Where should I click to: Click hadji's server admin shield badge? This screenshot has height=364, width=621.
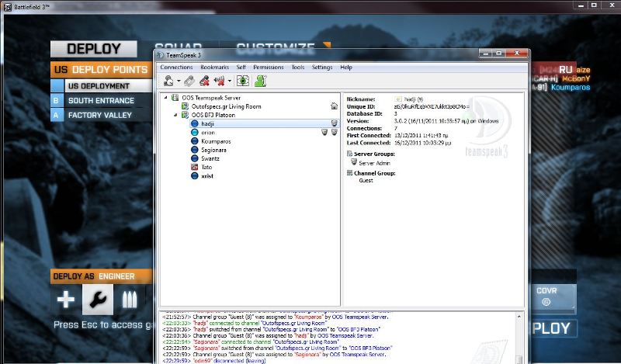[x=335, y=123]
